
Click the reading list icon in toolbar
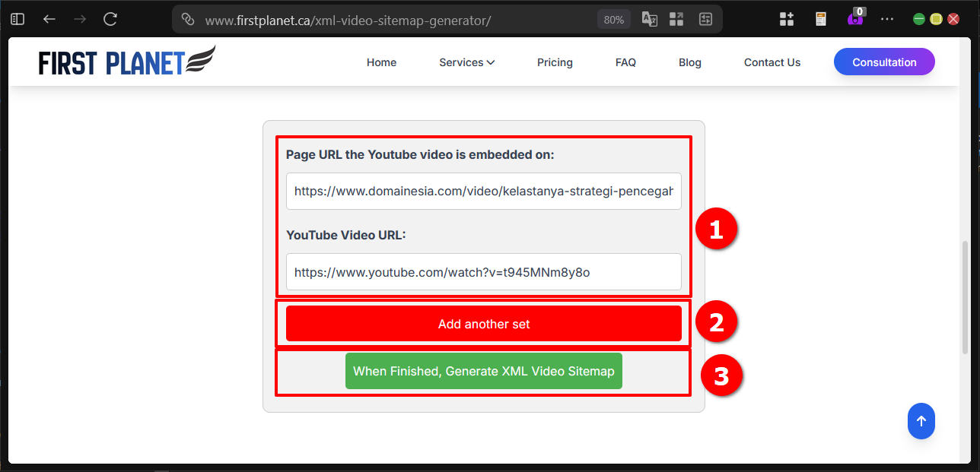point(820,18)
